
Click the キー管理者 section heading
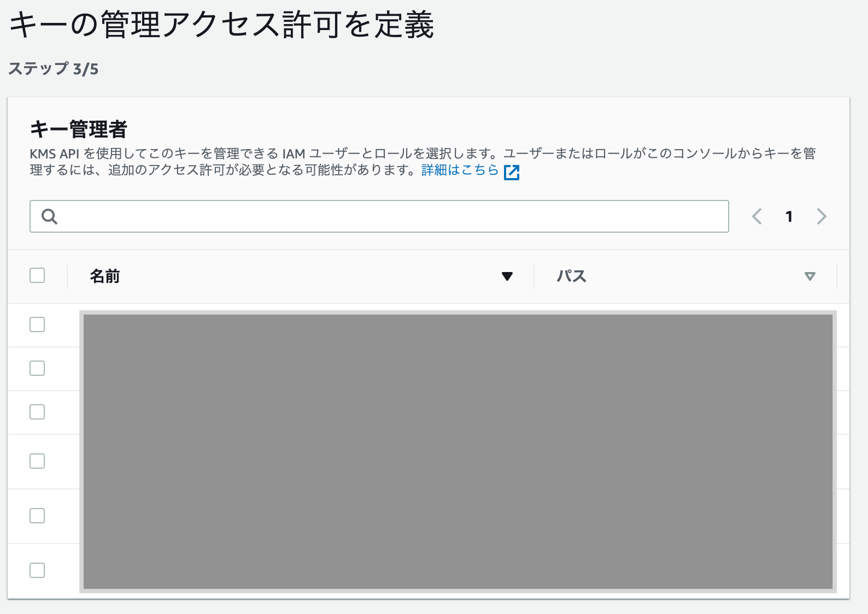pos(78,129)
